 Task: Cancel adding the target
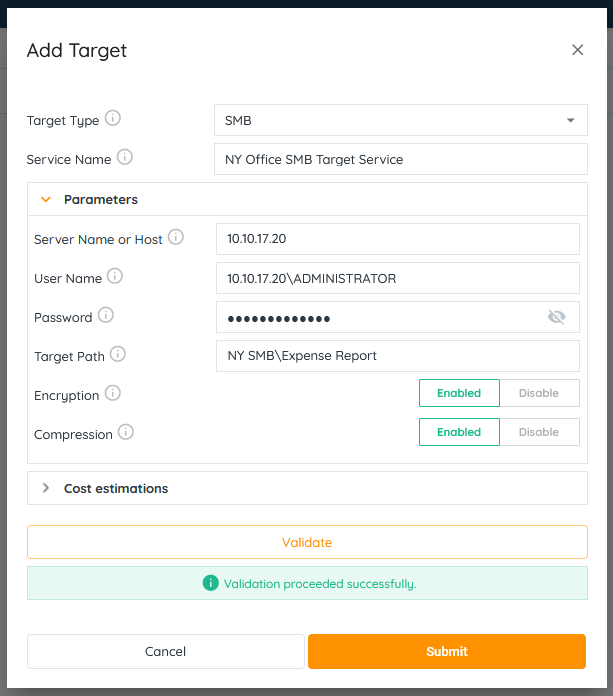pyautogui.click(x=165, y=651)
